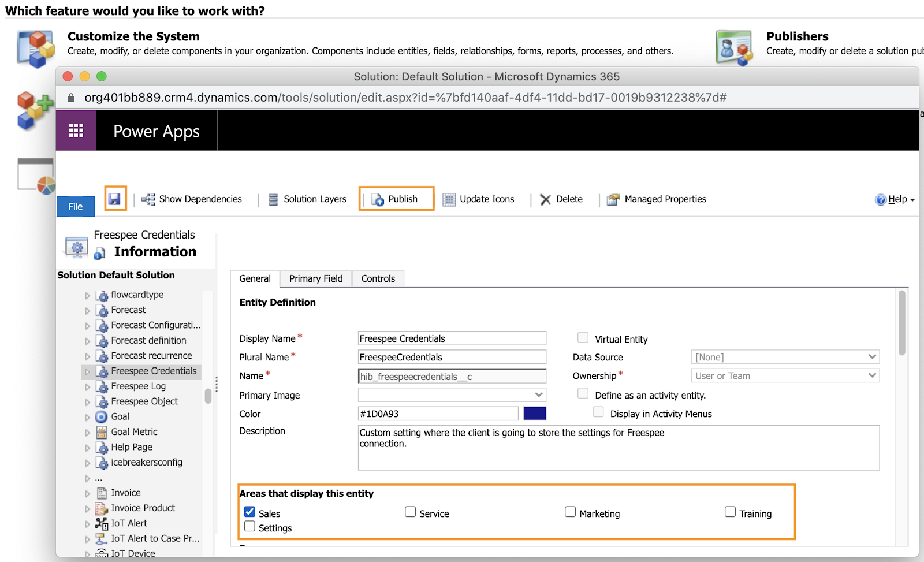The image size is (924, 562).
Task: Click the Invoice entity icon
Action: tap(102, 493)
